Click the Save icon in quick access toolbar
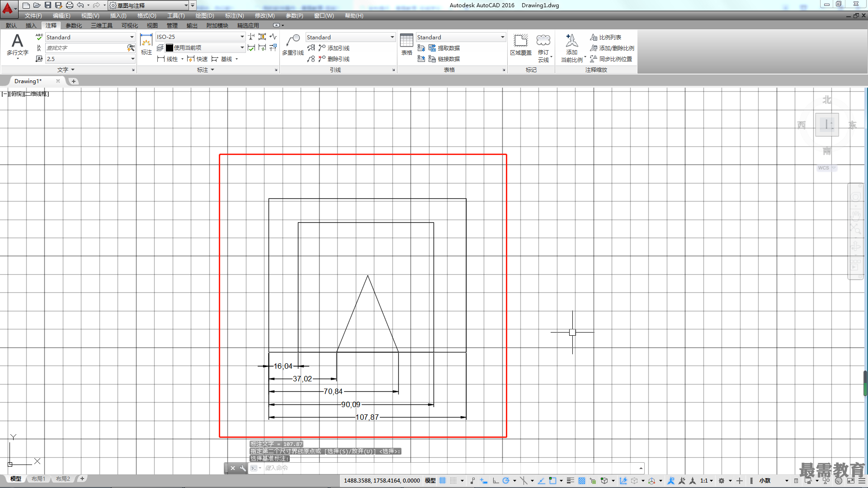 tap(47, 5)
